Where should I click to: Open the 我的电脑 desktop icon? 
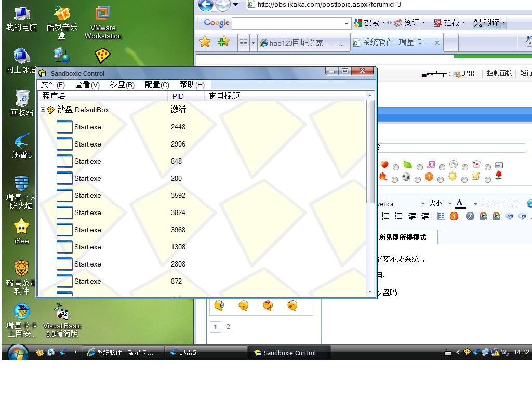pyautogui.click(x=21, y=19)
